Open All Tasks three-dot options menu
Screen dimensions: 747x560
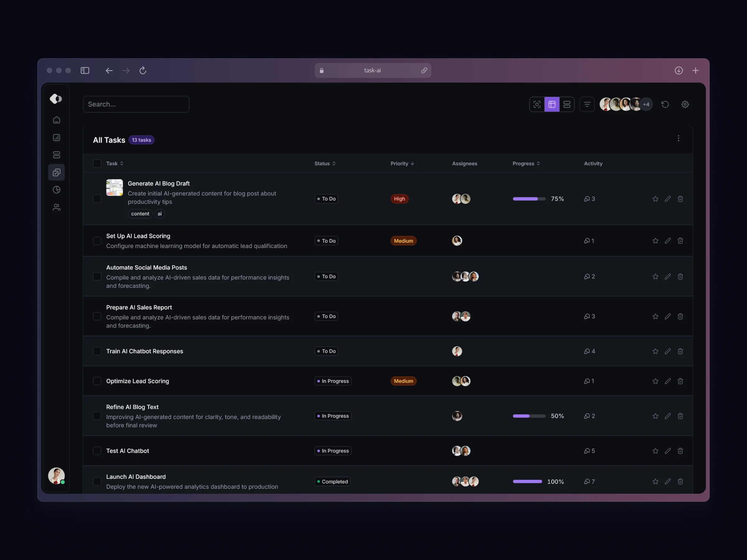[x=678, y=138]
